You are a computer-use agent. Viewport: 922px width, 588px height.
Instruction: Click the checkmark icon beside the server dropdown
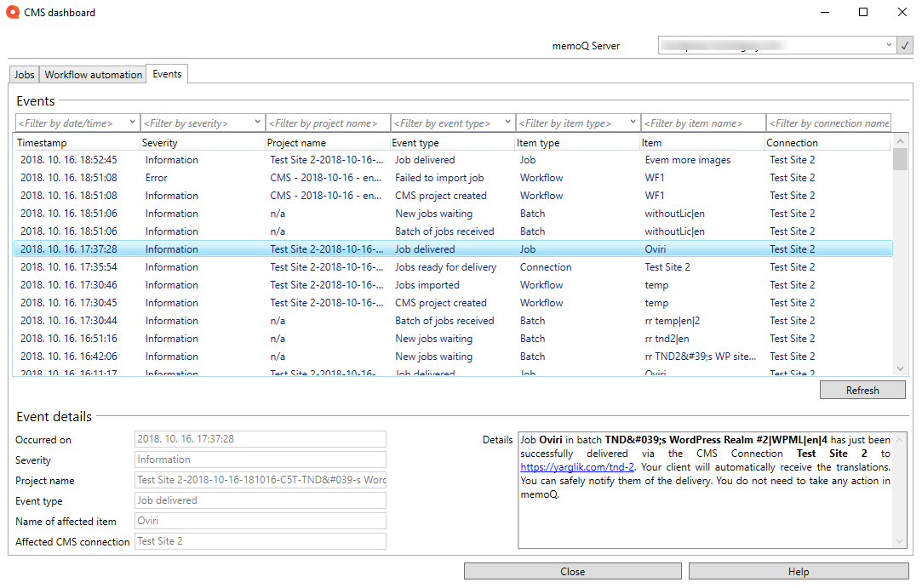pyautogui.click(x=905, y=45)
